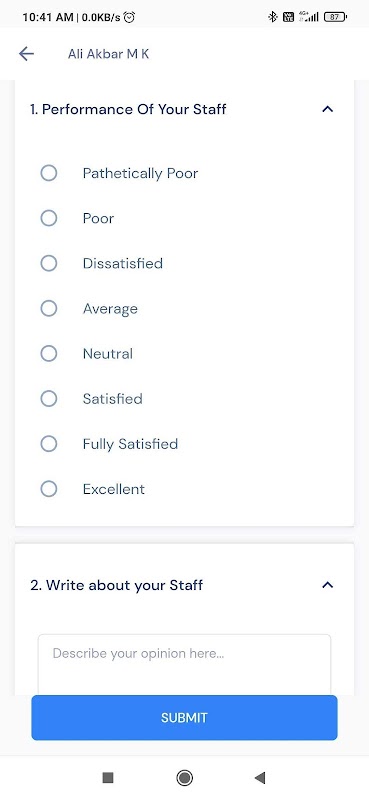This screenshot has width=369, height=800.
Task: Tap the back arrow icon
Action: click(26, 54)
